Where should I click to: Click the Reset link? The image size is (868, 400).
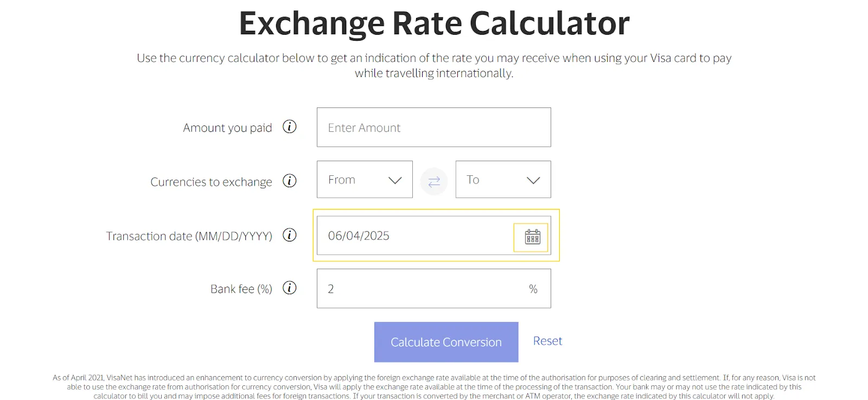pyautogui.click(x=547, y=341)
